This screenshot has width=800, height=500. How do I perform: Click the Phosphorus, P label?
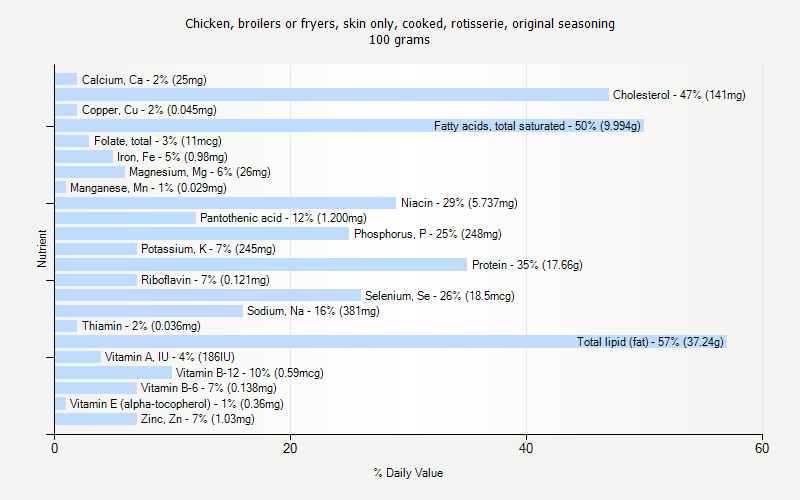pos(427,234)
